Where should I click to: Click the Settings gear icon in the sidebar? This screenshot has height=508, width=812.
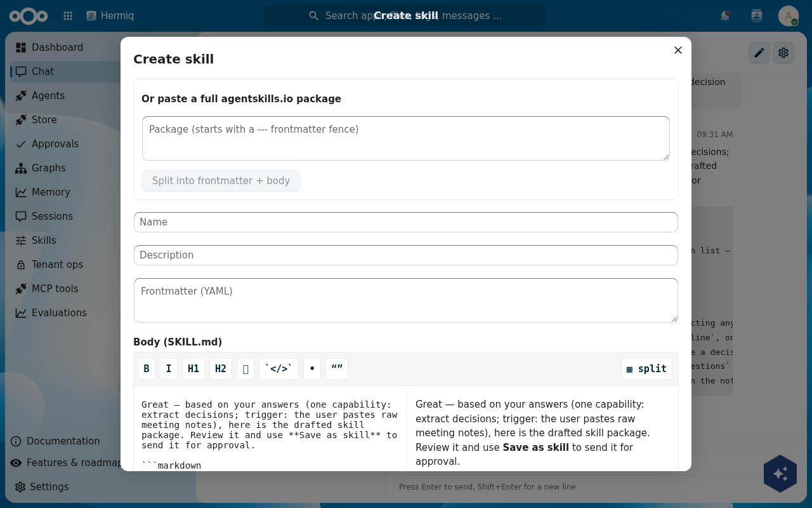pyautogui.click(x=20, y=487)
